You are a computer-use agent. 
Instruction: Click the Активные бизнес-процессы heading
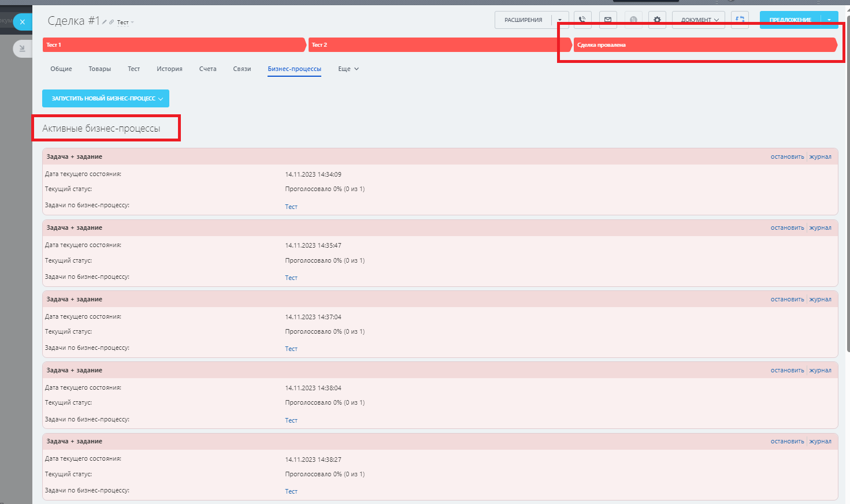coord(101,128)
